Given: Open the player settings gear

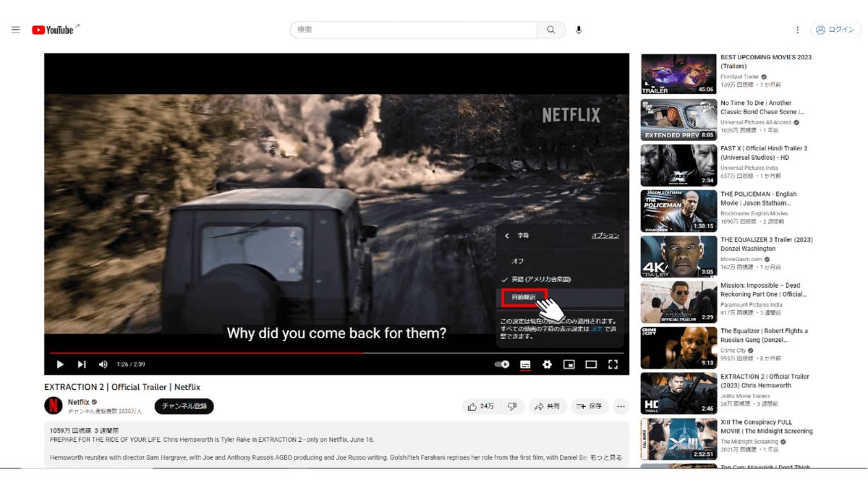Looking at the screenshot, I should click(547, 364).
